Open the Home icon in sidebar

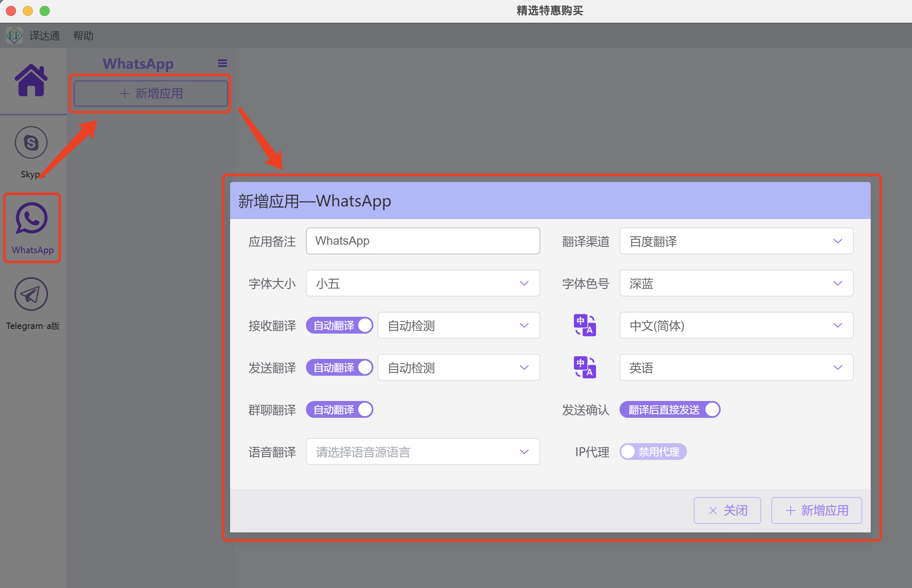pos(31,80)
